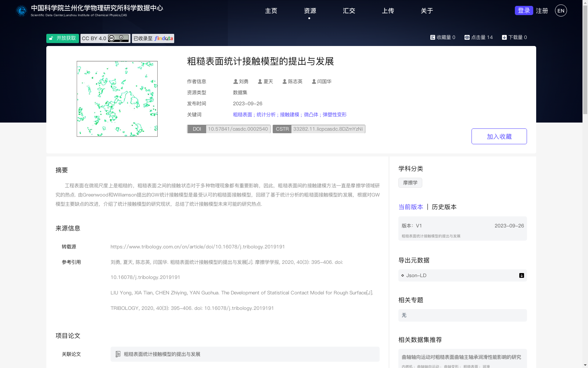Click the data center logo icon
Screen dimensions: 588x368
[x=21, y=11]
